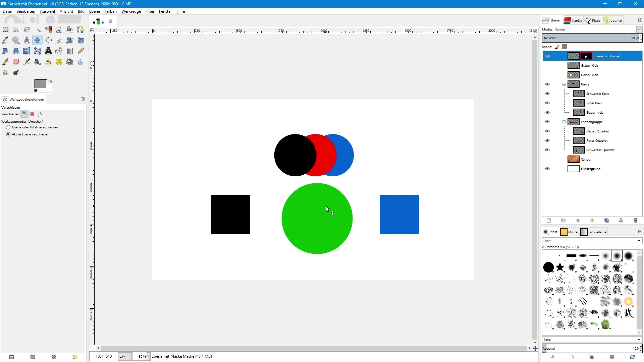
Task: Select the Scissors Select tool
Action: tap(59, 29)
